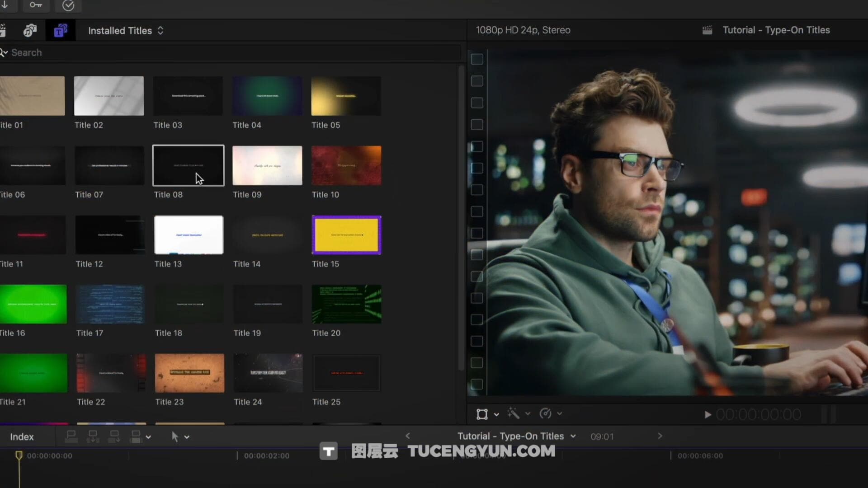
Task: Select the Title 11 thumbnail
Action: (x=33, y=235)
